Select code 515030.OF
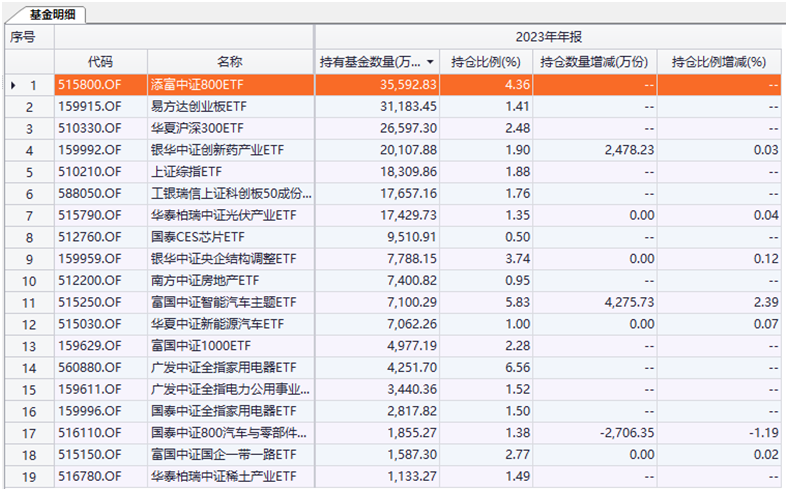Screen dimensions: 788x491 click(x=89, y=324)
